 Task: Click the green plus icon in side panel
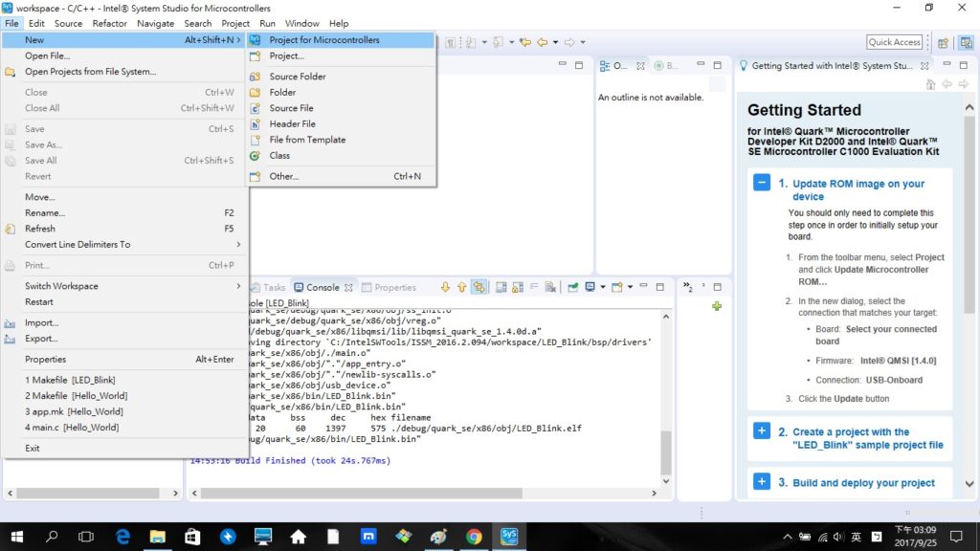coord(716,306)
